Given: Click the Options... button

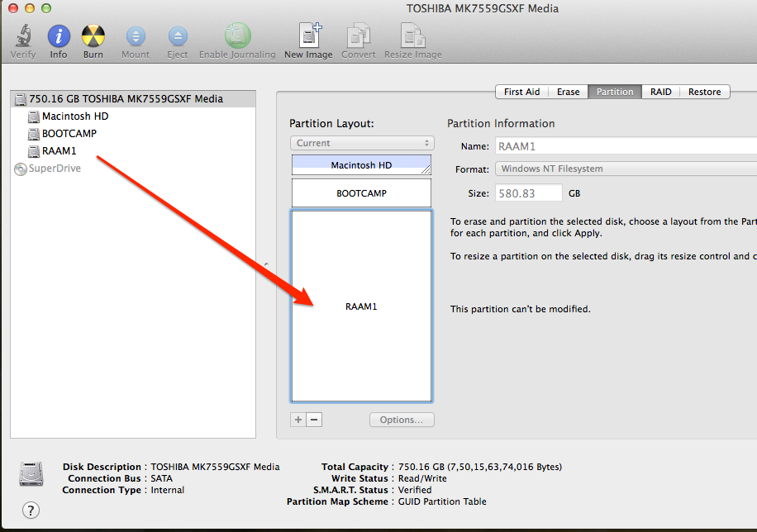Looking at the screenshot, I should point(402,420).
